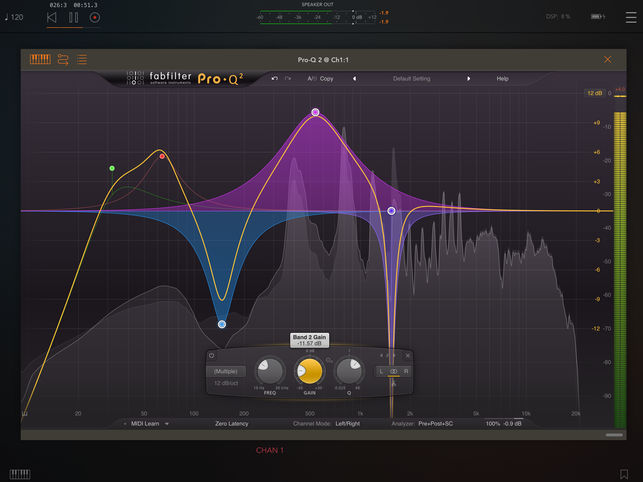Pause playback with the pause button
Image resolution: width=643 pixels, height=482 pixels.
74,17
